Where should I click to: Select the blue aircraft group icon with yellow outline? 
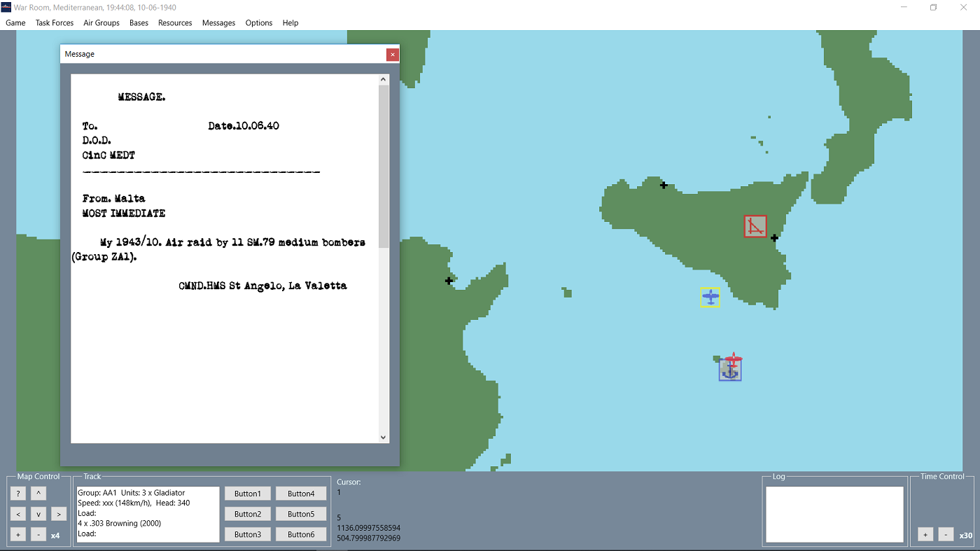(x=710, y=298)
